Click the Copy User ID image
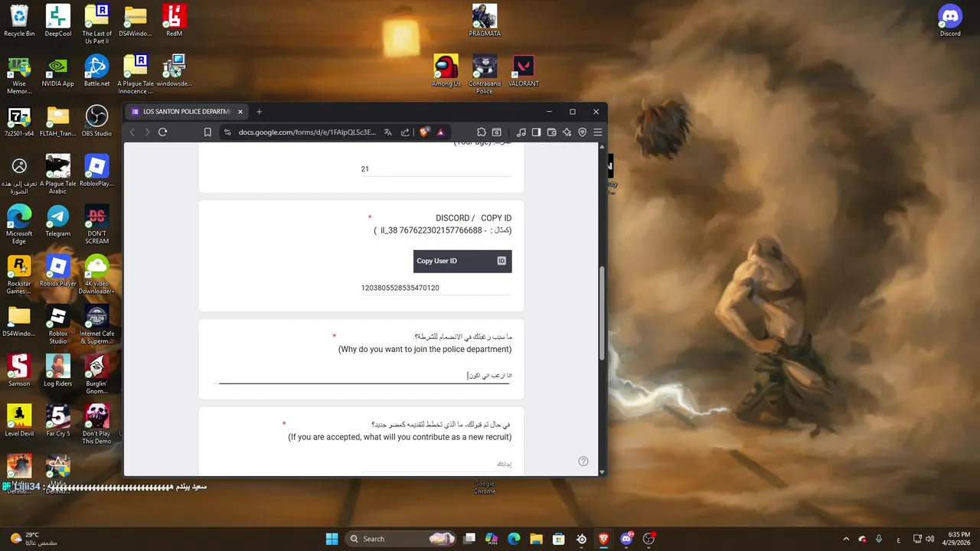The height and width of the screenshot is (551, 980). (x=462, y=261)
